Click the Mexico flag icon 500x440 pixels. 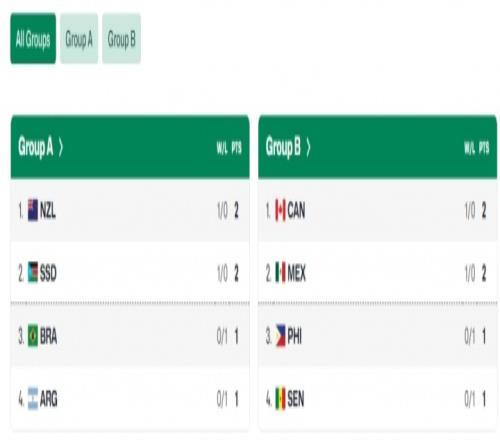point(280,272)
